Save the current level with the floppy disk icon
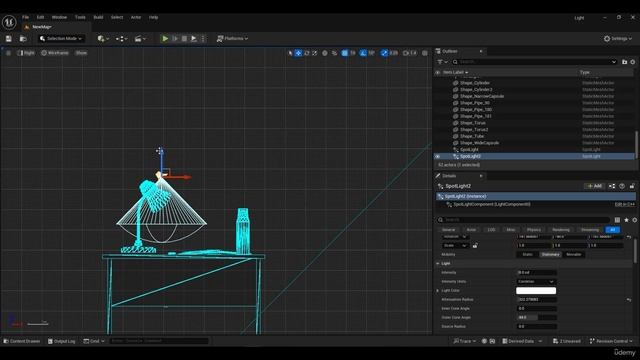The width and height of the screenshot is (640, 360). (x=9, y=38)
